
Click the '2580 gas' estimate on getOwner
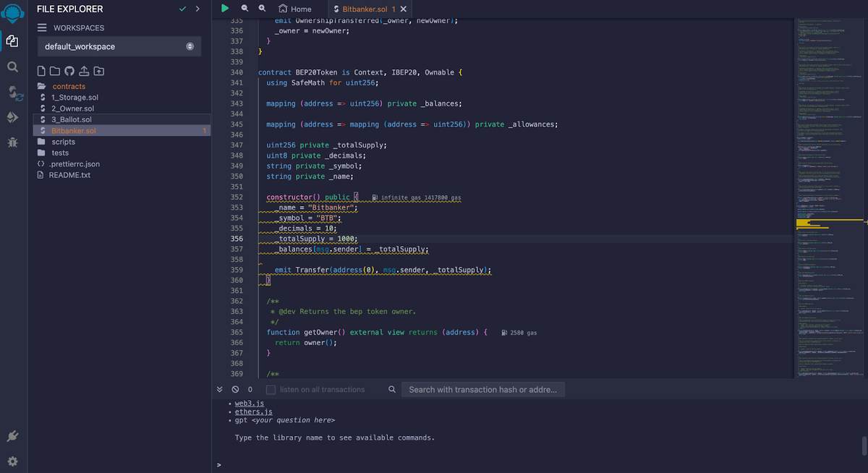click(x=519, y=333)
